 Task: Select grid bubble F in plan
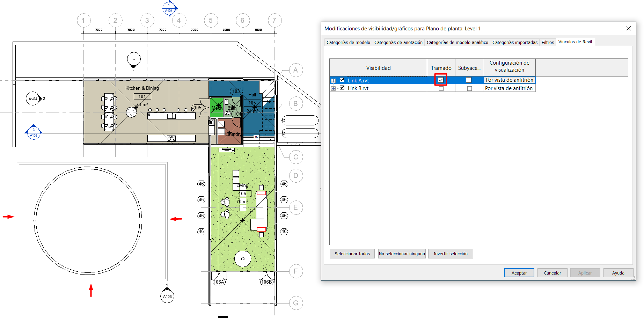[x=295, y=271]
